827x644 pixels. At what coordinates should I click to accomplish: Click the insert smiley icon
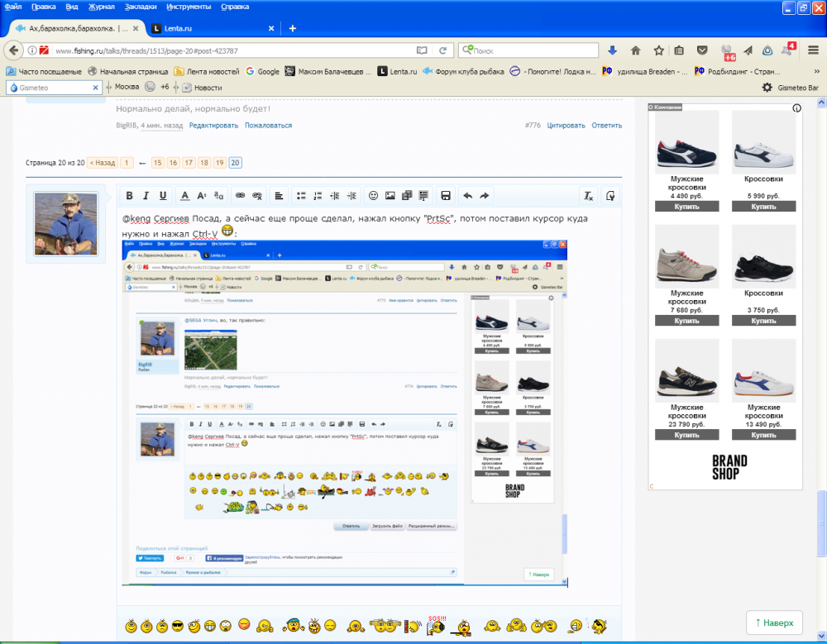(373, 196)
